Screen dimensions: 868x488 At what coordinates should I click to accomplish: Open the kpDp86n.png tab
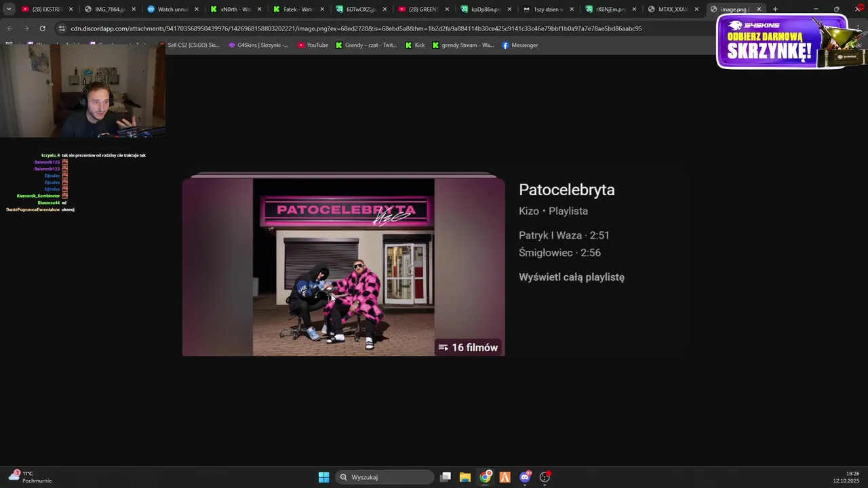click(485, 9)
